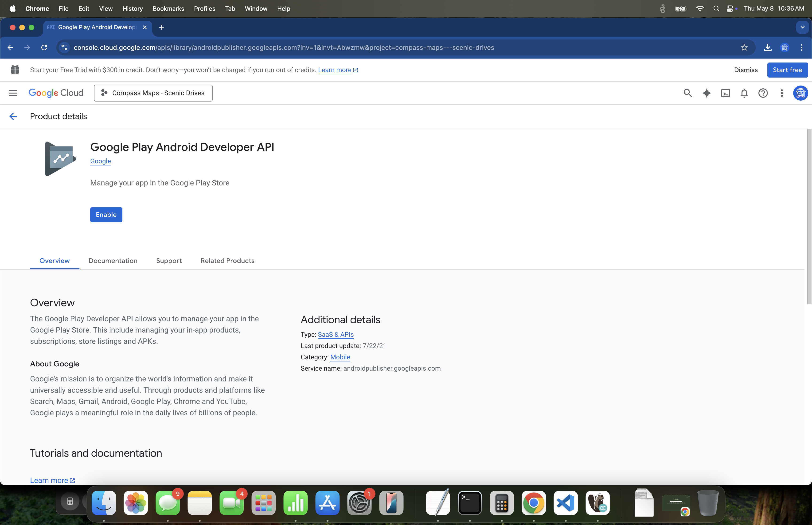Image resolution: width=812 pixels, height=525 pixels.
Task: Expand the Chrome tab search dropdown
Action: coord(802,27)
